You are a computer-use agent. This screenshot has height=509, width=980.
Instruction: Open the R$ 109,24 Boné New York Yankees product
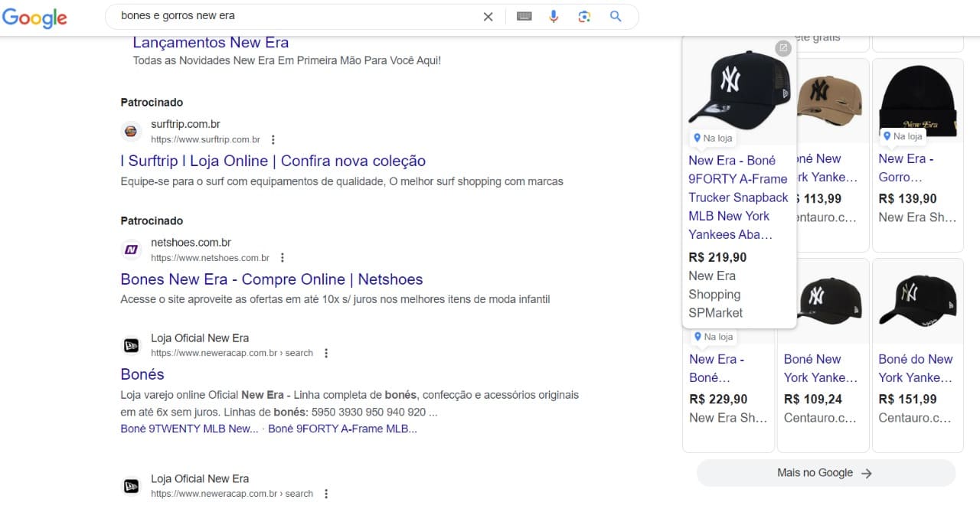[820, 368]
